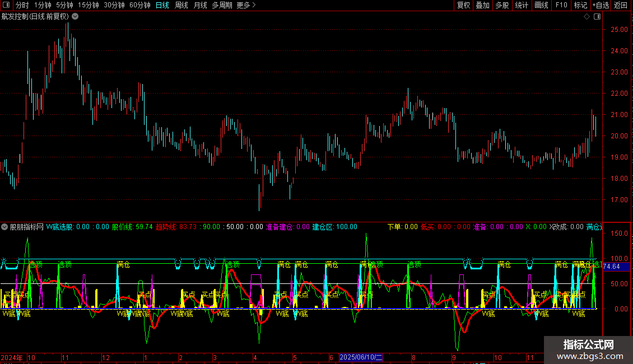Open the 统计 statistics tool
633x364 pixels.
click(x=522, y=5)
